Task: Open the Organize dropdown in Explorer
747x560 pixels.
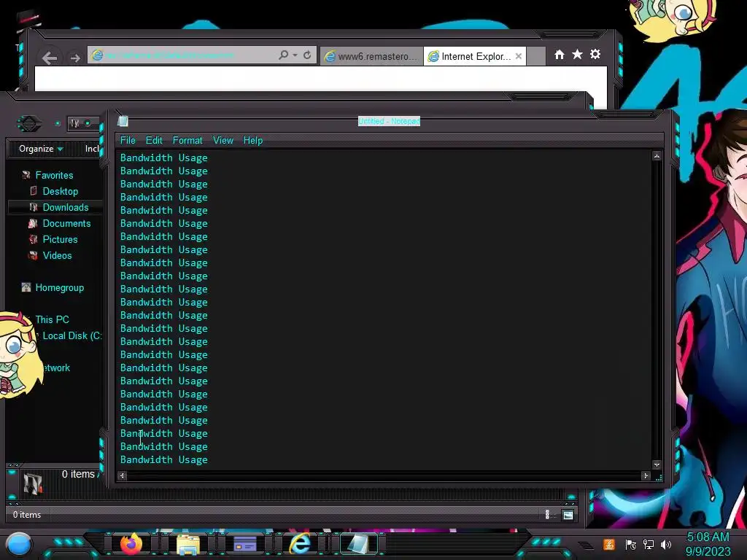Action: pyautogui.click(x=41, y=149)
